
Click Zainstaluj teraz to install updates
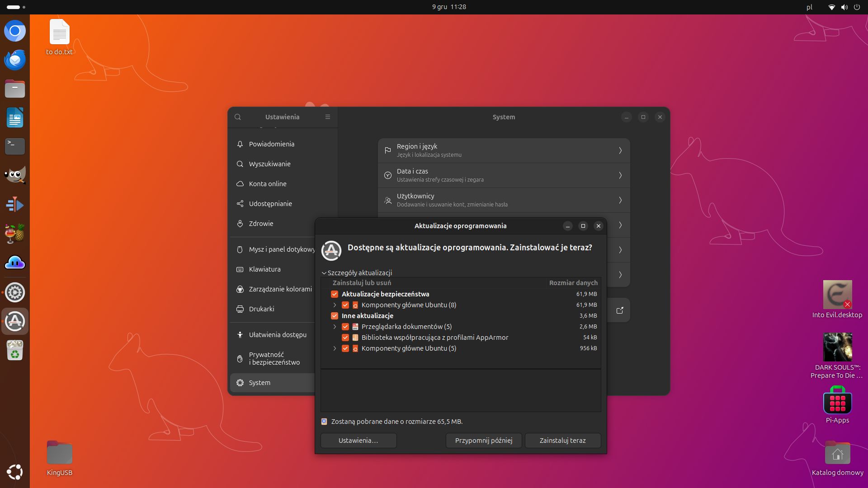point(562,440)
